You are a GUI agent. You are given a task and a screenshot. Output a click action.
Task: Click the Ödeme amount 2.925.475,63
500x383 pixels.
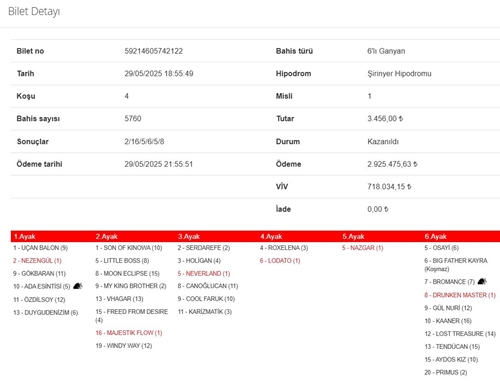click(392, 164)
